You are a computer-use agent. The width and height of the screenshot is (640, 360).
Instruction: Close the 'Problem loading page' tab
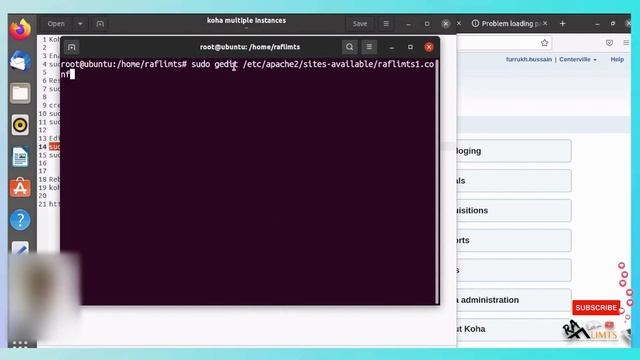(x=545, y=24)
